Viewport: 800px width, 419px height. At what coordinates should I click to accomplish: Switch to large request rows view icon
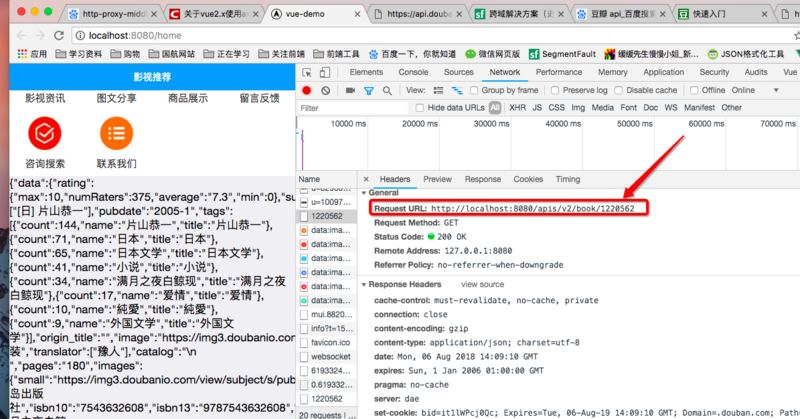point(438,90)
